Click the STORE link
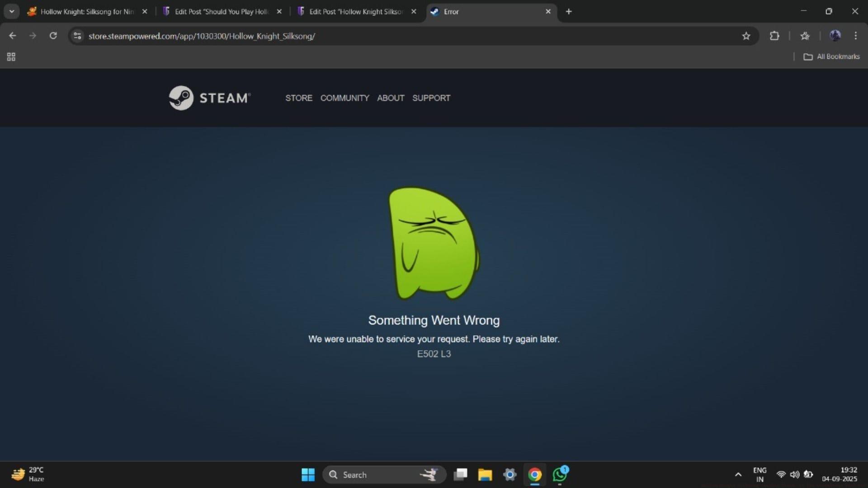868x488 pixels. click(298, 98)
